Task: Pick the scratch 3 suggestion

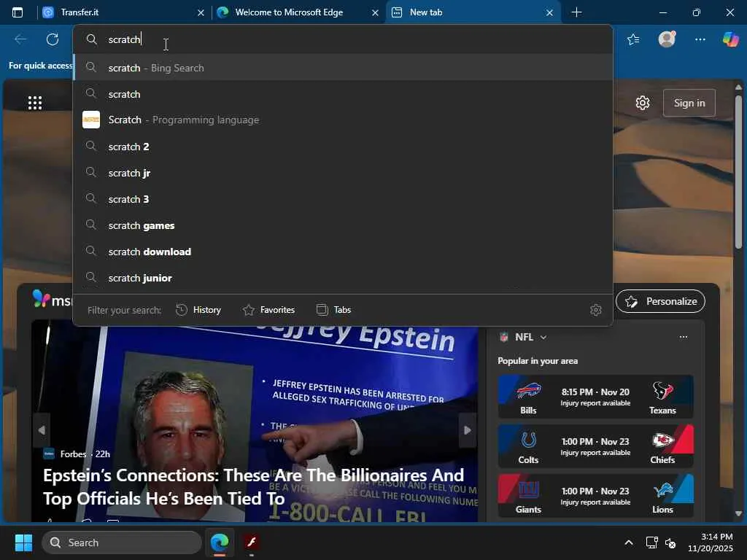Action: coord(343,199)
